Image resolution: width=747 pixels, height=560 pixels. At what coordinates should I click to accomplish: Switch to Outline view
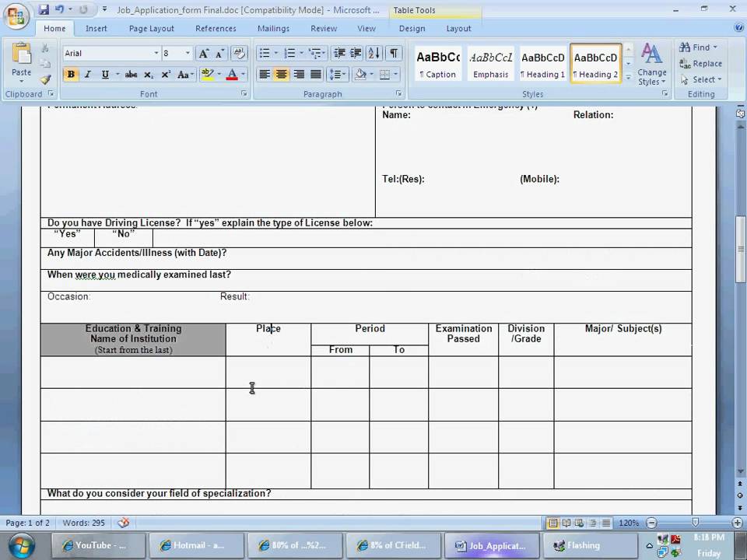593,523
